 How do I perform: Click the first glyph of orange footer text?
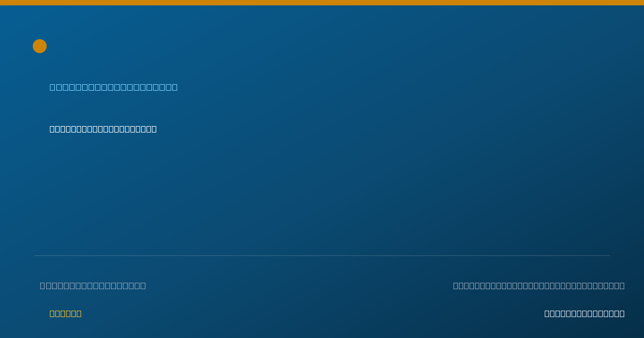[x=52, y=313]
